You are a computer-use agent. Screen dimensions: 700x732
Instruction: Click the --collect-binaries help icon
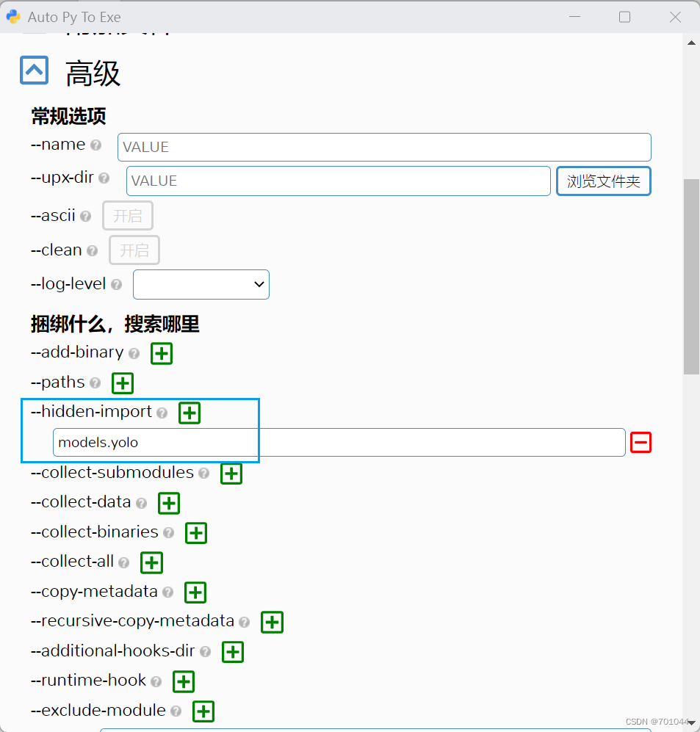click(x=169, y=532)
